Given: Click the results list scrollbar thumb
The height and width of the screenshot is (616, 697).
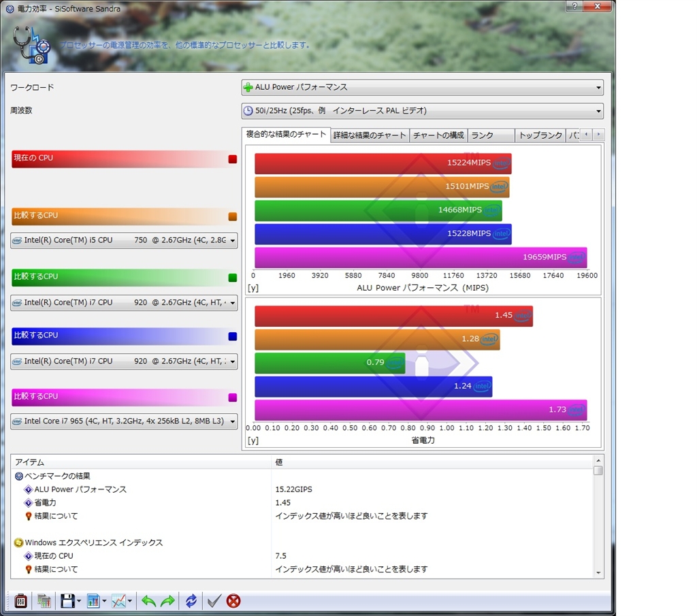Looking at the screenshot, I should [x=598, y=470].
